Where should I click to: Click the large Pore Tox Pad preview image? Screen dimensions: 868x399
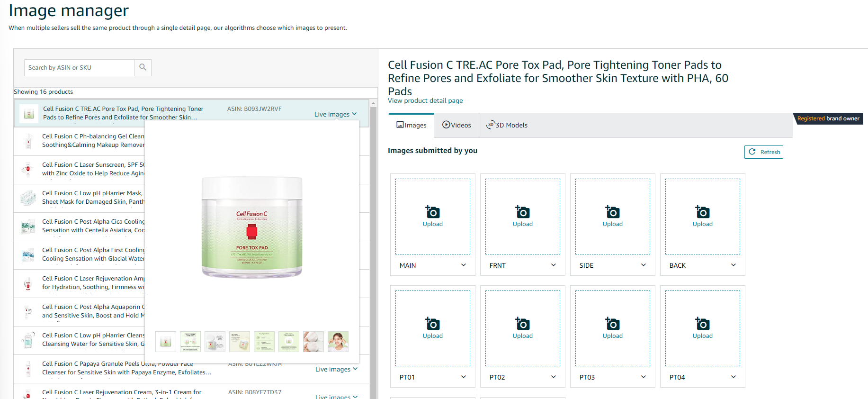pos(252,227)
